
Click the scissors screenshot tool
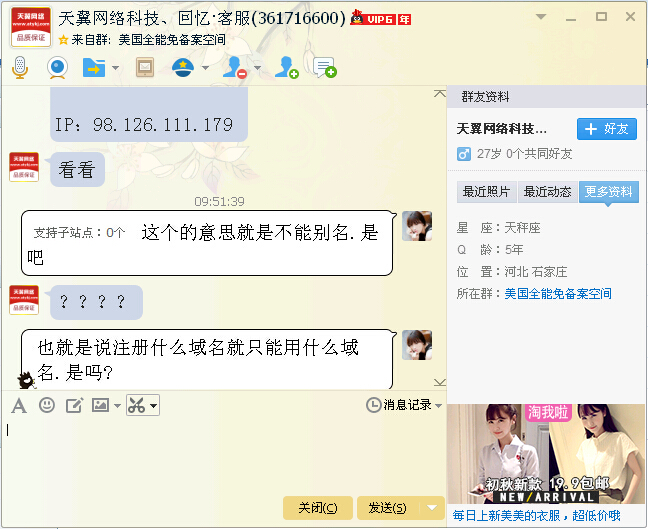coord(136,405)
